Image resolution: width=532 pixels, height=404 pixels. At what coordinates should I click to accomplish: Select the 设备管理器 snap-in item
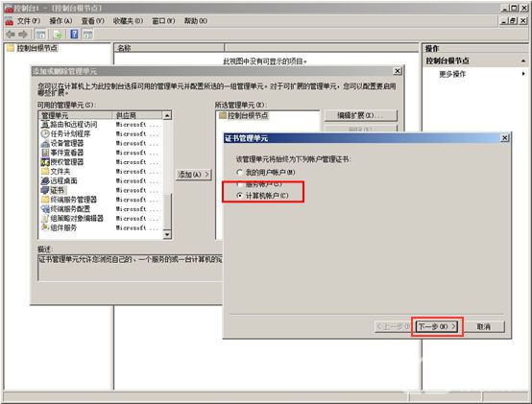point(67,143)
